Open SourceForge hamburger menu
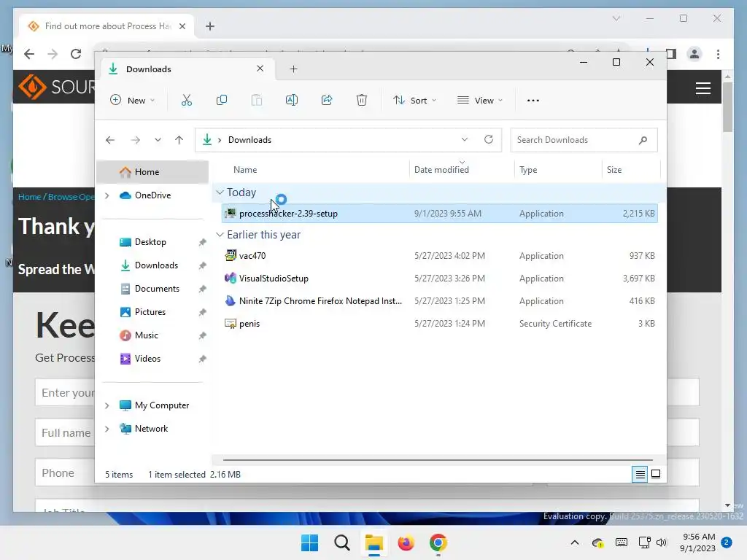This screenshot has height=560, width=747. (703, 88)
